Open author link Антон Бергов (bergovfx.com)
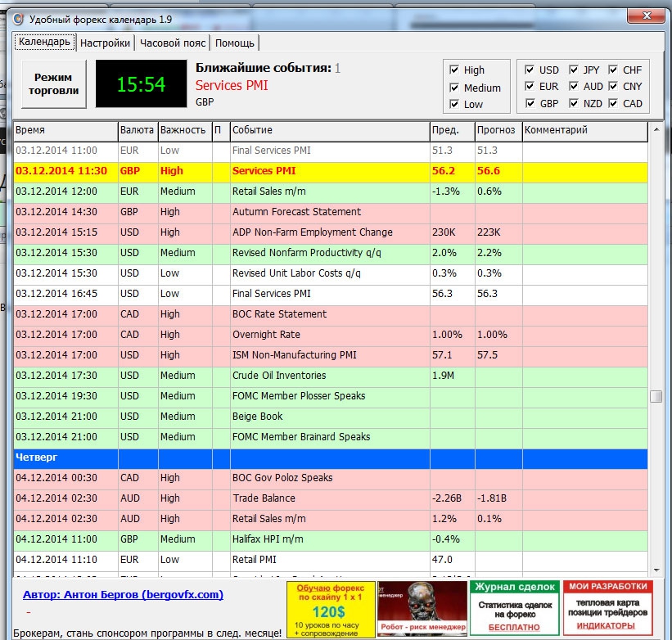Viewport: 672px width, 640px height. click(123, 595)
